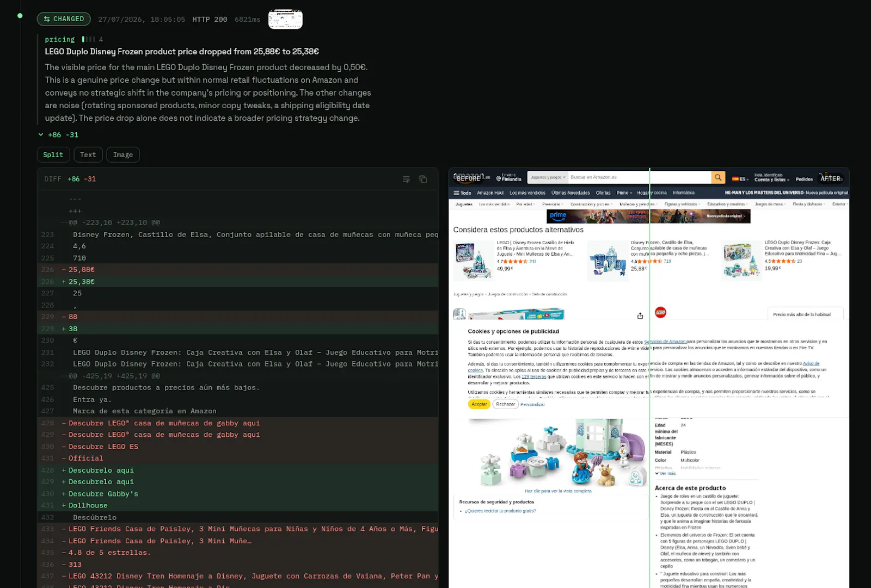Open the '129 terceros' link in cookie text
Screen dimensions: 871x588
click(x=534, y=376)
